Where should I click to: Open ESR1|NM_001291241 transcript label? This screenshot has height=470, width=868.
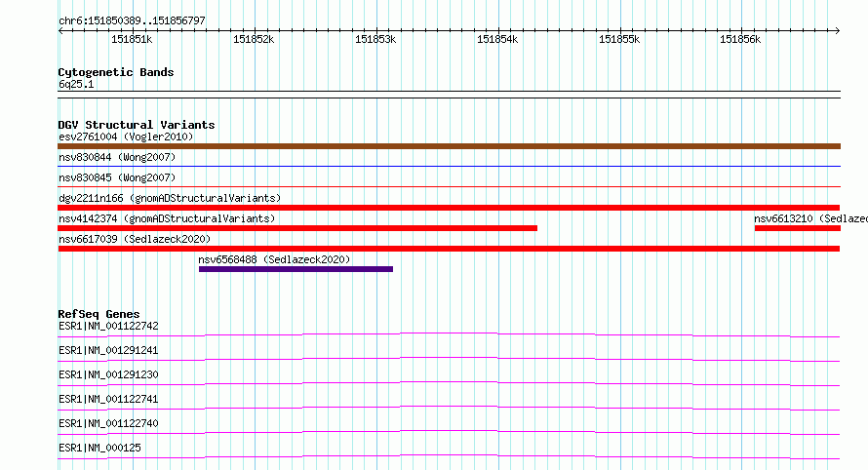(108, 350)
